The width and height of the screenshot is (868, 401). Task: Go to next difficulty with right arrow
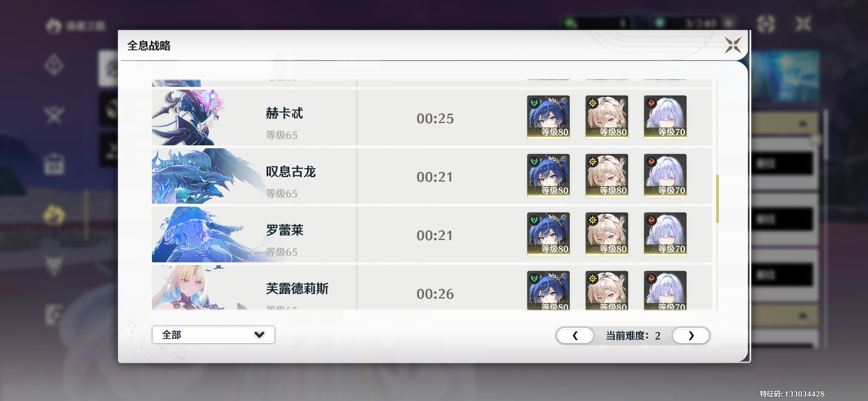[x=691, y=336]
